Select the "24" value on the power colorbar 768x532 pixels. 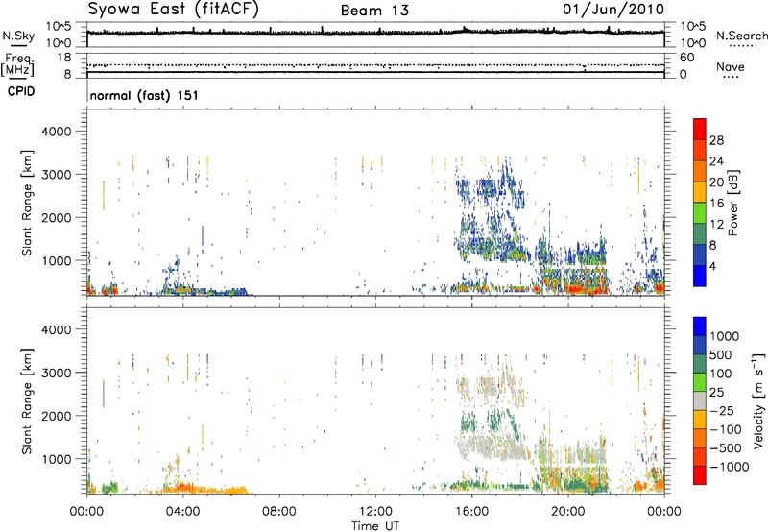tap(716, 161)
